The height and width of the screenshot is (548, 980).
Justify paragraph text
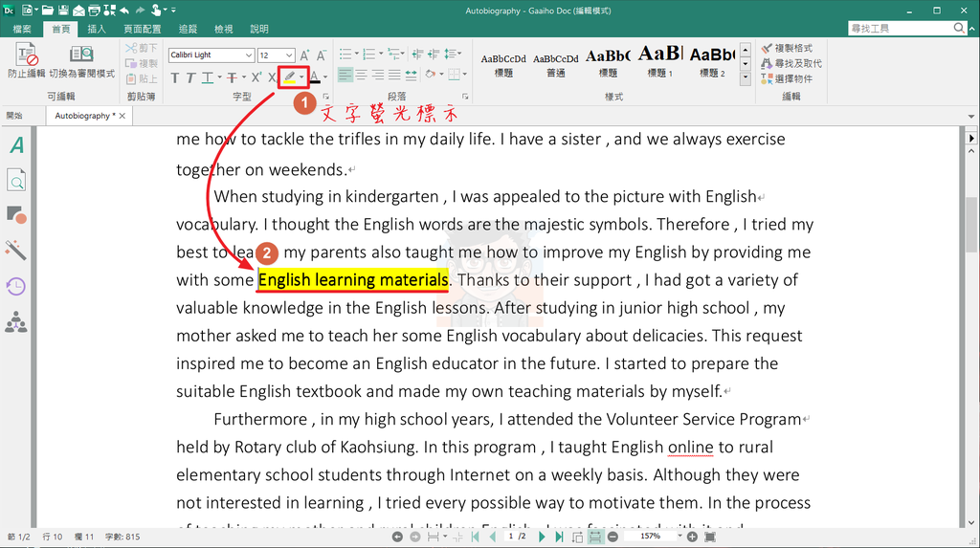tap(394, 75)
